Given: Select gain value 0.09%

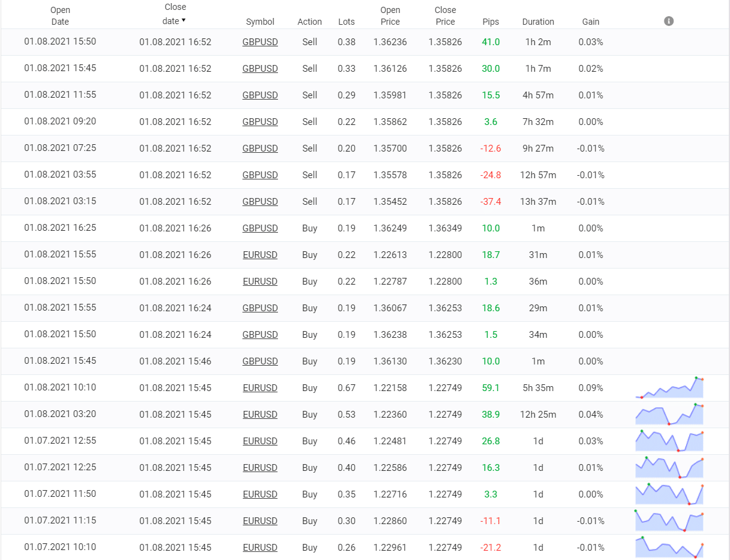Looking at the screenshot, I should click(x=591, y=388).
